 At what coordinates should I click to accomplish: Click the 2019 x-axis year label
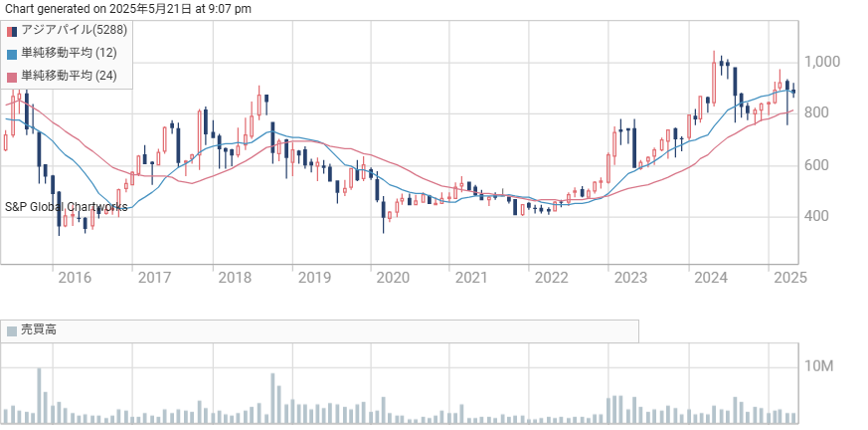(314, 278)
